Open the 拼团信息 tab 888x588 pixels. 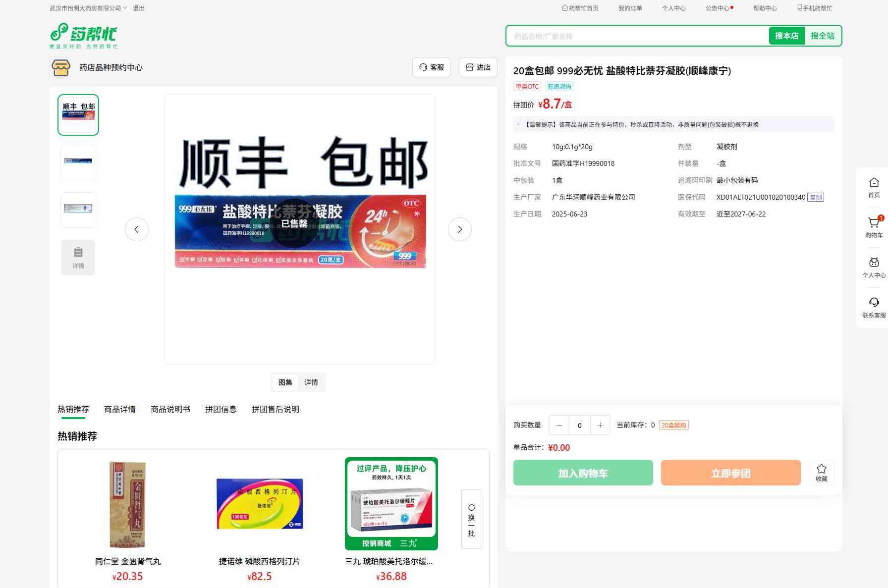pyautogui.click(x=221, y=409)
